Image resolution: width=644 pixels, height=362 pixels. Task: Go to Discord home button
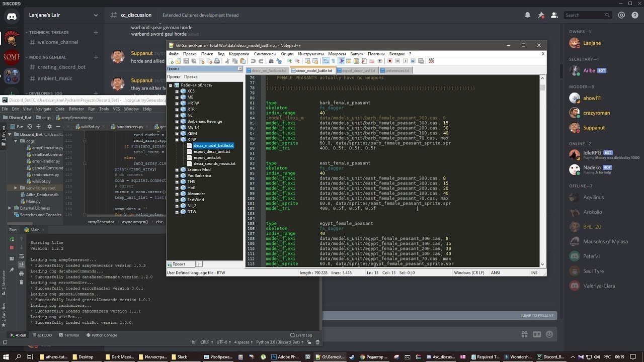[x=11, y=17]
